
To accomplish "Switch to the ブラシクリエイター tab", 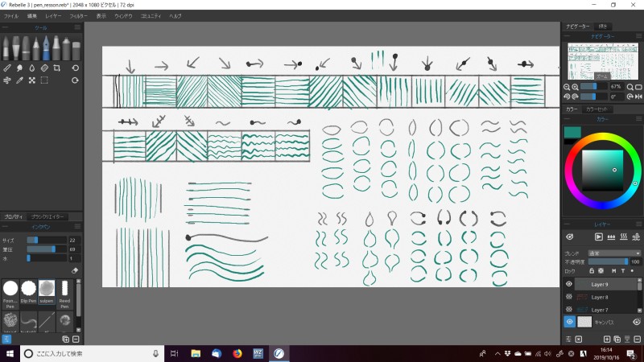I will point(47,216).
